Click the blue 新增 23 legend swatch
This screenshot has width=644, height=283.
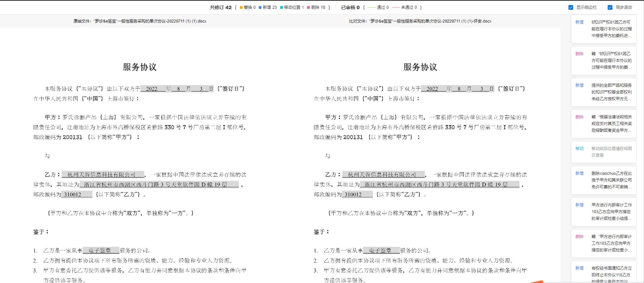(260, 8)
